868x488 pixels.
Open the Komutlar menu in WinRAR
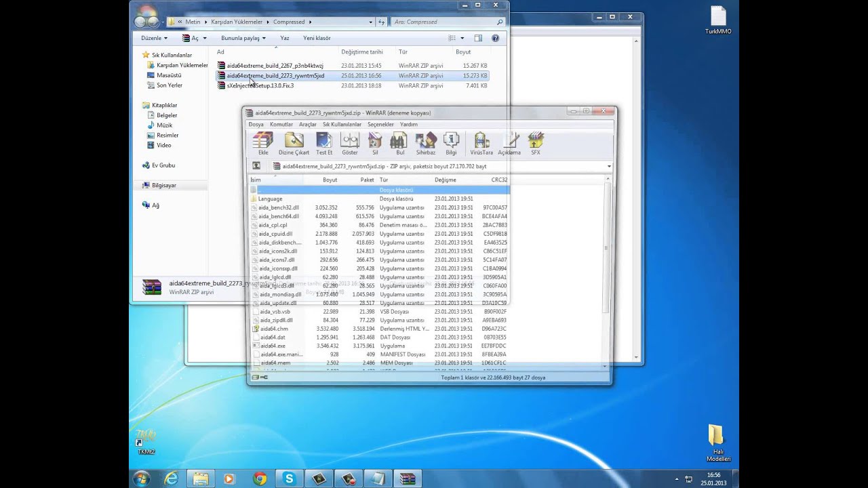[281, 124]
